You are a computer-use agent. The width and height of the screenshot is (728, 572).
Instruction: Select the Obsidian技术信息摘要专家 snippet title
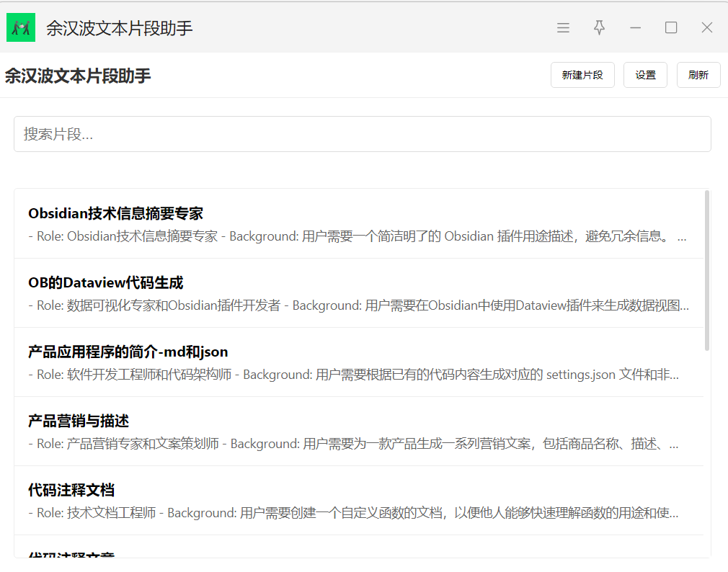pyautogui.click(x=115, y=213)
